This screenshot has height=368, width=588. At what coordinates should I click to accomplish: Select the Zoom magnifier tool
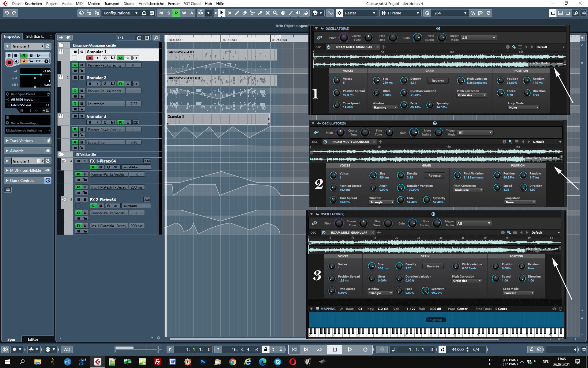(x=275, y=13)
